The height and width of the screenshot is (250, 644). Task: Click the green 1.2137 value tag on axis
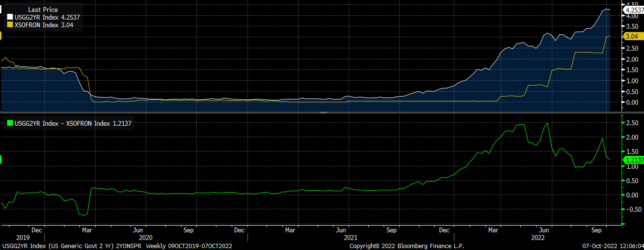pyautogui.click(x=633, y=160)
